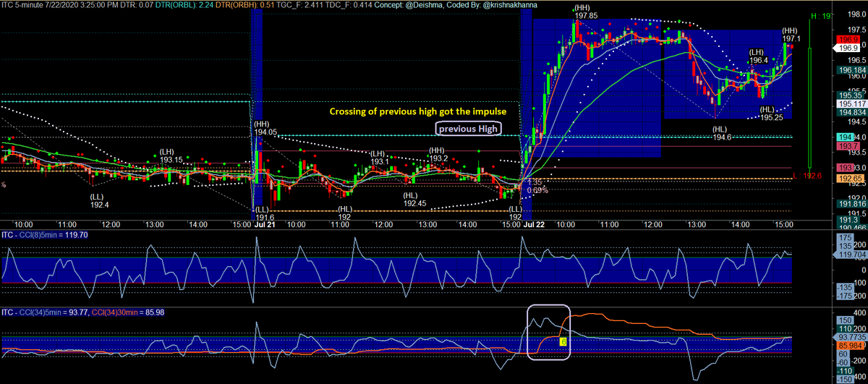Click the yellow 'Crossing of previous high' annotation

(x=418, y=112)
